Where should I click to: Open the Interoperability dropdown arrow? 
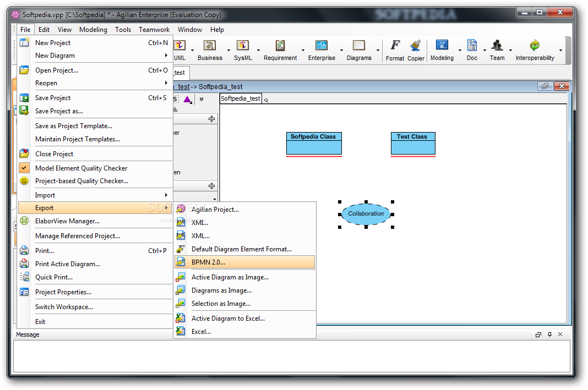tap(560, 50)
